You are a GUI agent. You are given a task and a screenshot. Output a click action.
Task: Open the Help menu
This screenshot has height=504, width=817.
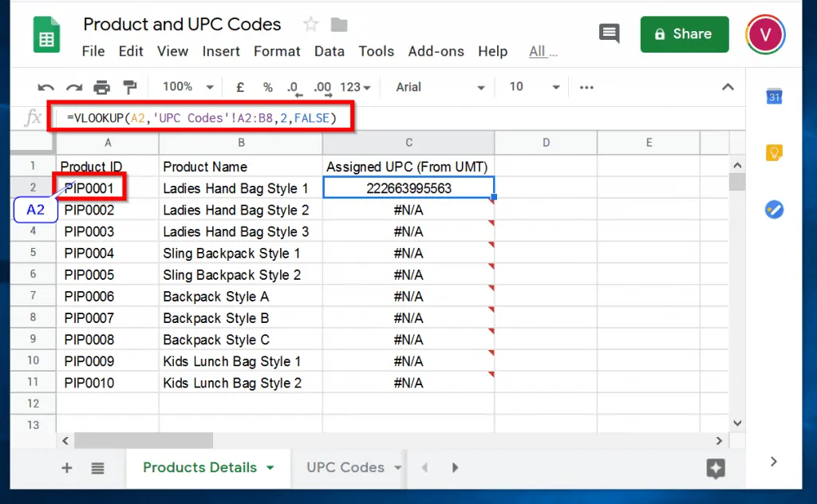[493, 51]
